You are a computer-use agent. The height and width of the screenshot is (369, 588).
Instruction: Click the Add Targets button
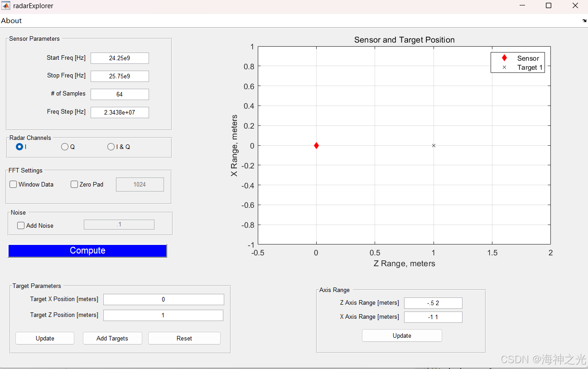(x=112, y=338)
